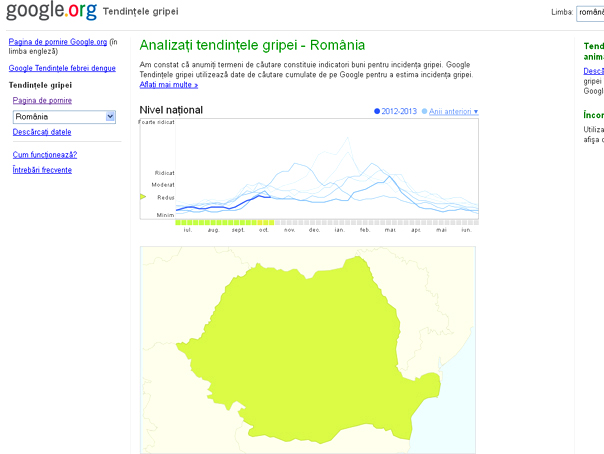The height and width of the screenshot is (454, 604).
Task: Click the yellow arrow marker beside Redus
Action: [x=143, y=197]
